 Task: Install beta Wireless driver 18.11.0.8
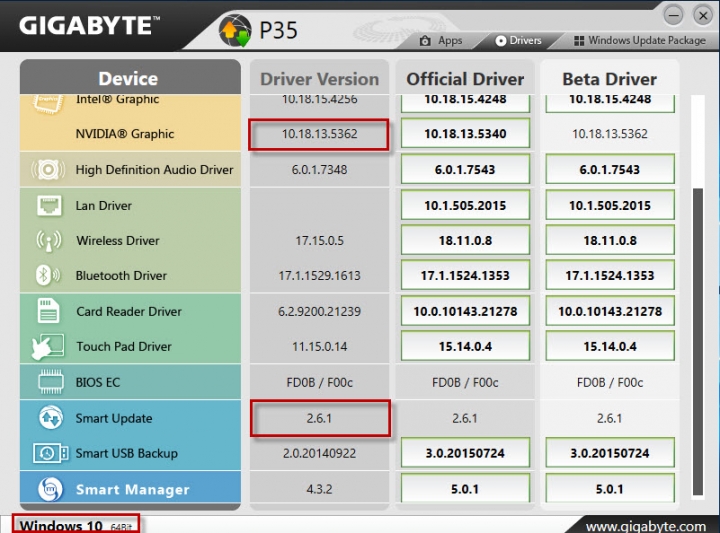(610, 240)
